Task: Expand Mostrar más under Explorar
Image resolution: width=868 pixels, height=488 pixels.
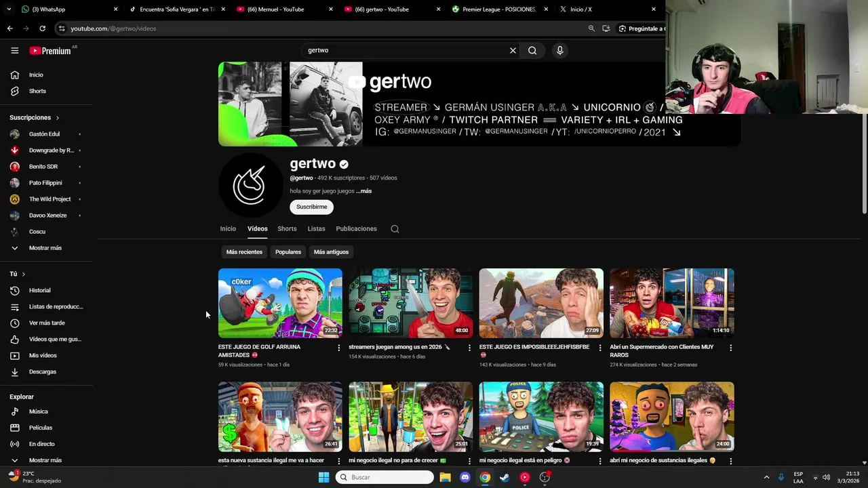Action: pos(47,460)
